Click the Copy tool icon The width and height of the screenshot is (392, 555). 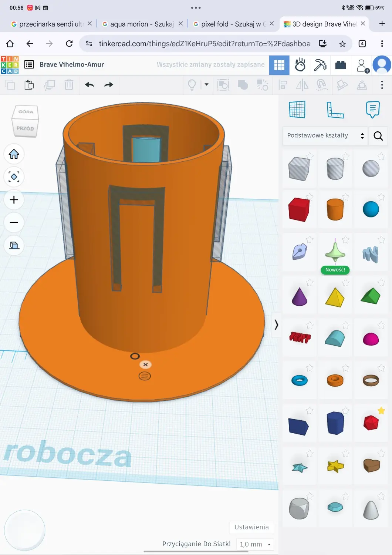click(x=10, y=85)
